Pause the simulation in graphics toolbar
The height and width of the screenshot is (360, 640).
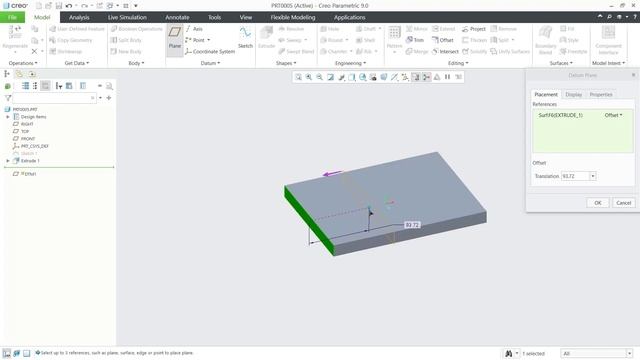[447, 77]
